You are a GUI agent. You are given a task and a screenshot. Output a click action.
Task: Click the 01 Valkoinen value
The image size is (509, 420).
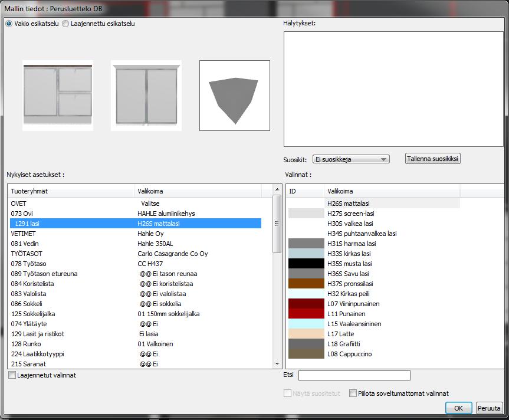(x=155, y=344)
